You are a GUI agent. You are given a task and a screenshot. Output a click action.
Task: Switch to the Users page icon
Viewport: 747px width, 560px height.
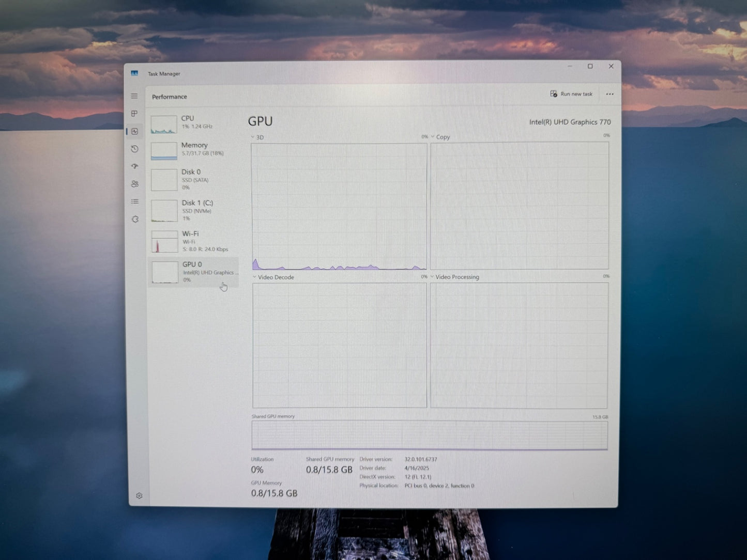coord(135,184)
